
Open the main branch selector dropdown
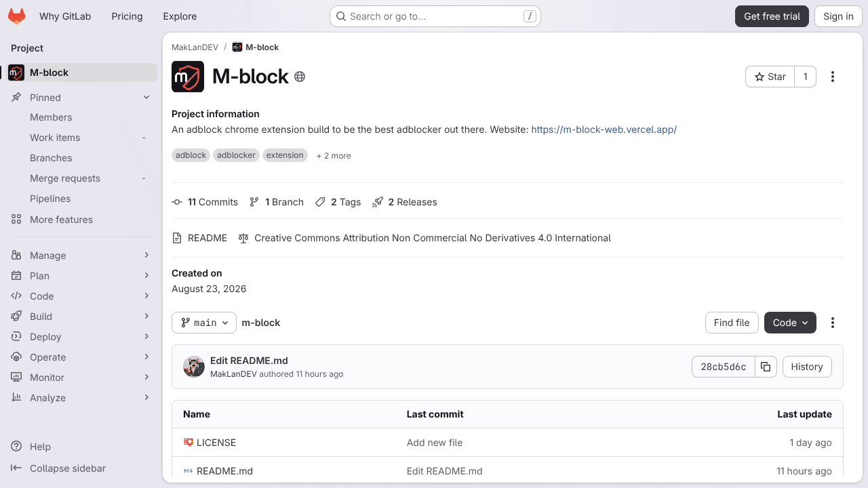click(204, 323)
